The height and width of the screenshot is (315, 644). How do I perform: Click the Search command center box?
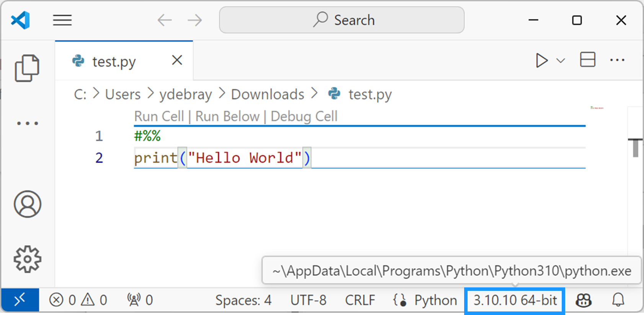point(342,20)
